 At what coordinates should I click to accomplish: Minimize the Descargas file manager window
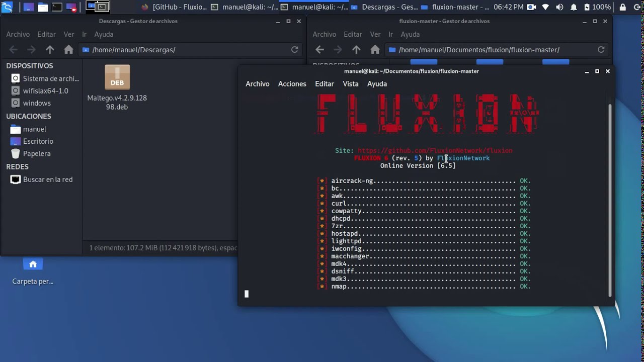pyautogui.click(x=278, y=22)
